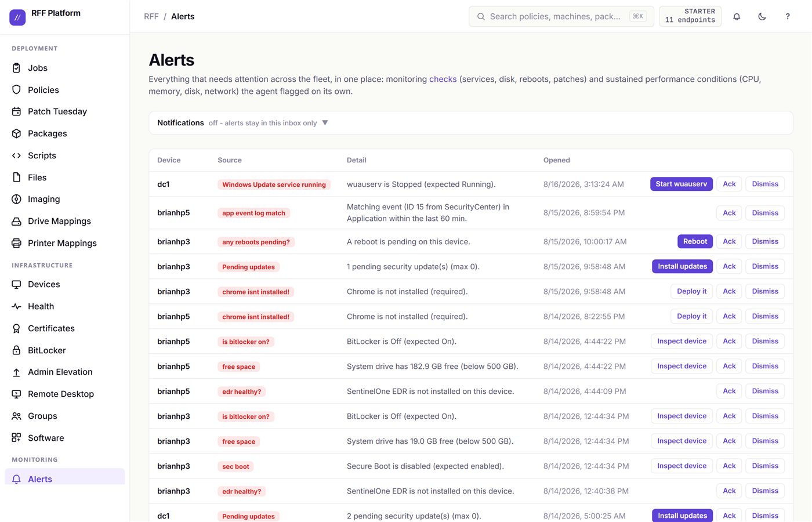Image resolution: width=812 pixels, height=522 pixels.
Task: Click the Scripts code icon
Action: coord(16,155)
